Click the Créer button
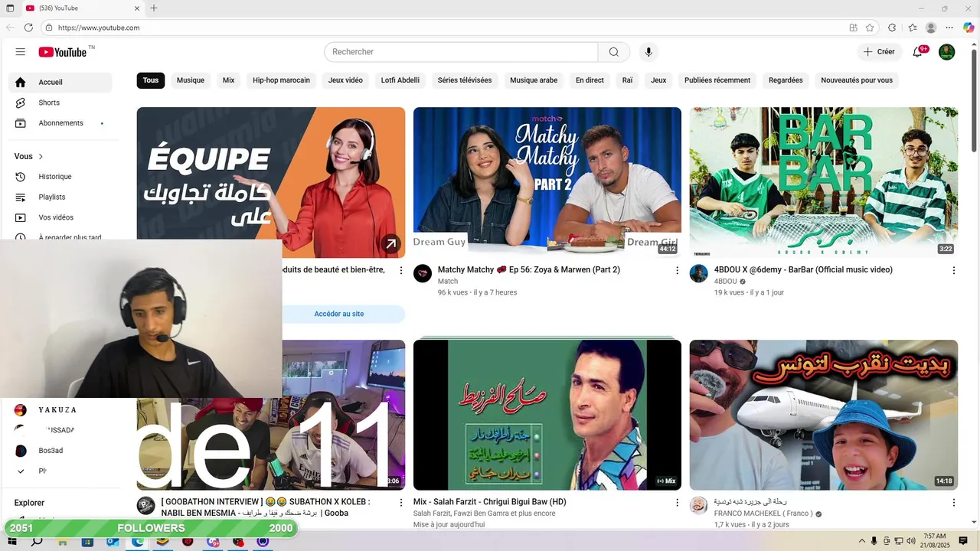The width and height of the screenshot is (980, 551). coord(879,52)
